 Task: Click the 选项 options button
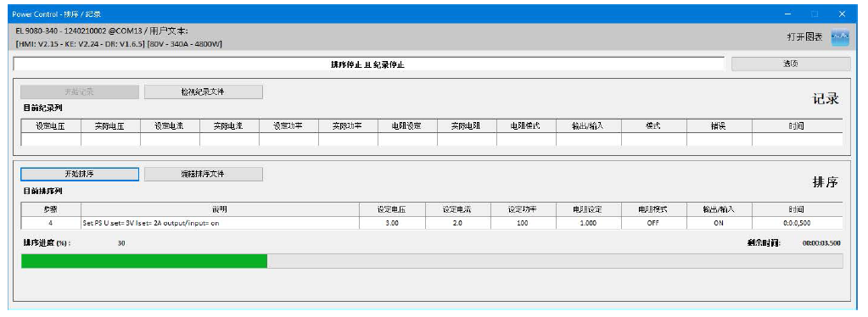tap(791, 64)
